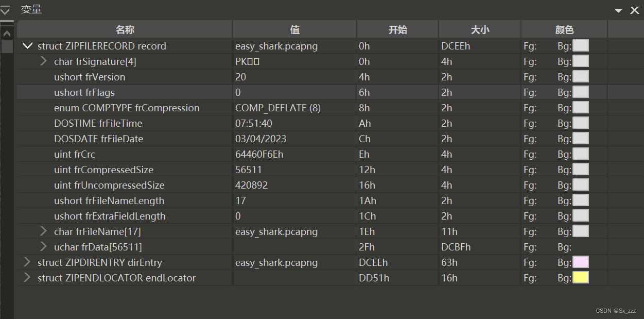Expand the char frSignature[4] node
644x319 pixels.
(43, 61)
